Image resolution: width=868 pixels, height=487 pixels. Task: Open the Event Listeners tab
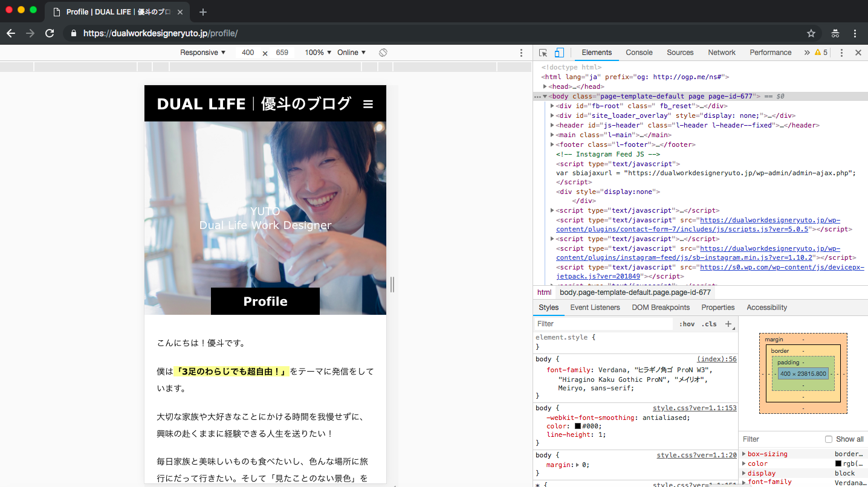[x=595, y=308]
